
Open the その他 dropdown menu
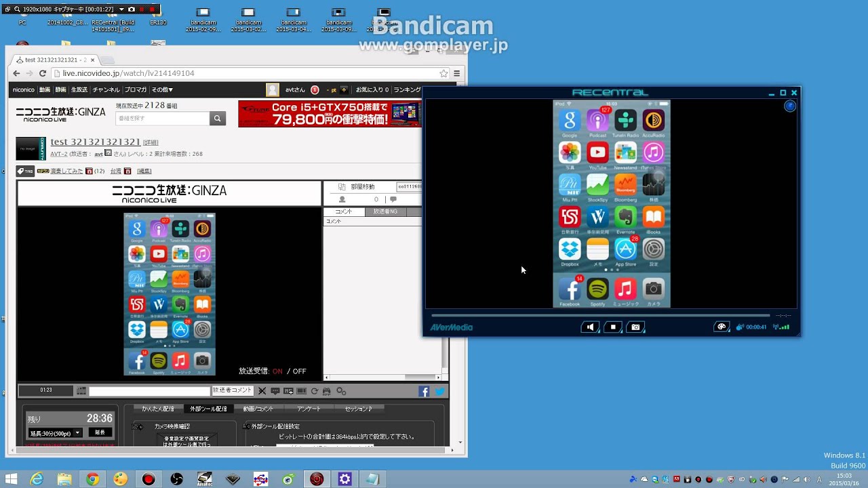pyautogui.click(x=162, y=89)
